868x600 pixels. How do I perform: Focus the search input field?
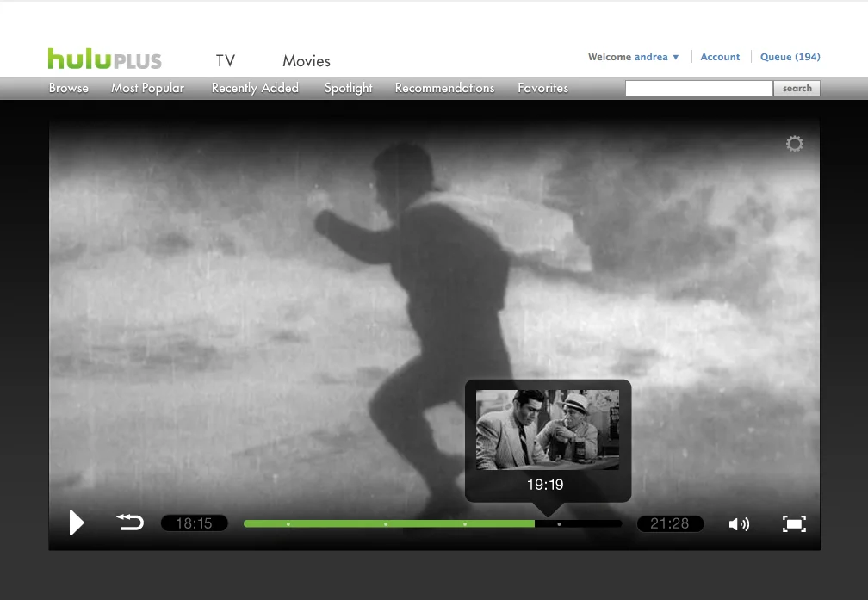698,88
